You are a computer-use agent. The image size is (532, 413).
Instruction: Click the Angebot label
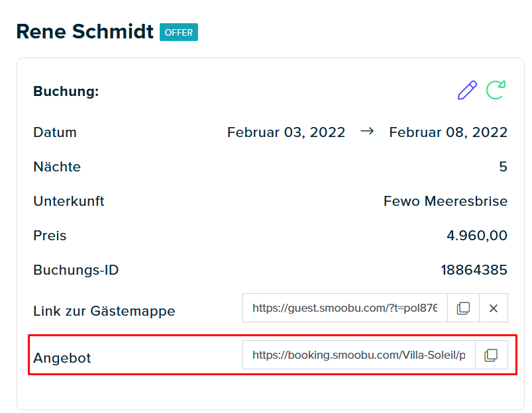tap(62, 358)
